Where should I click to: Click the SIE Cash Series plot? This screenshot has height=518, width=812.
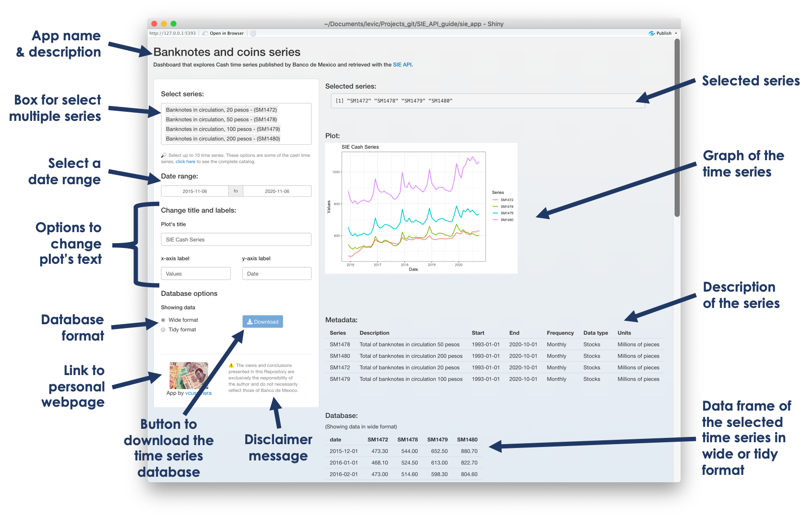pyautogui.click(x=421, y=208)
